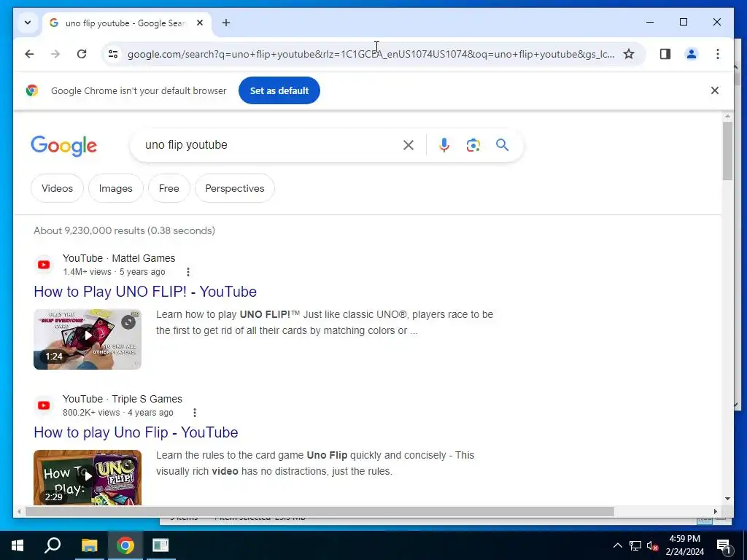Open the clock showing 4:59 PM

(684, 545)
